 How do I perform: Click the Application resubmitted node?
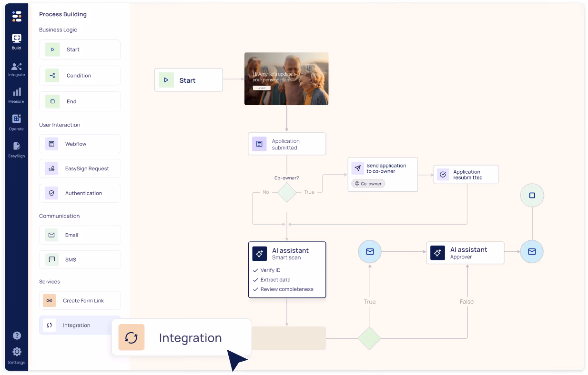(x=466, y=175)
